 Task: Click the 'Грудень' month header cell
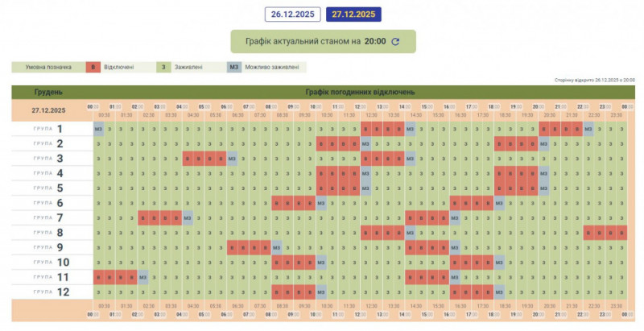tap(48, 92)
